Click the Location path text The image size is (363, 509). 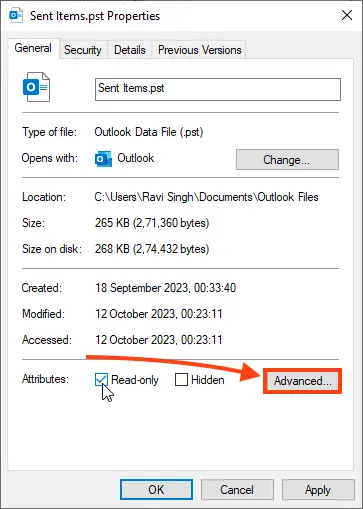pyautogui.click(x=206, y=197)
